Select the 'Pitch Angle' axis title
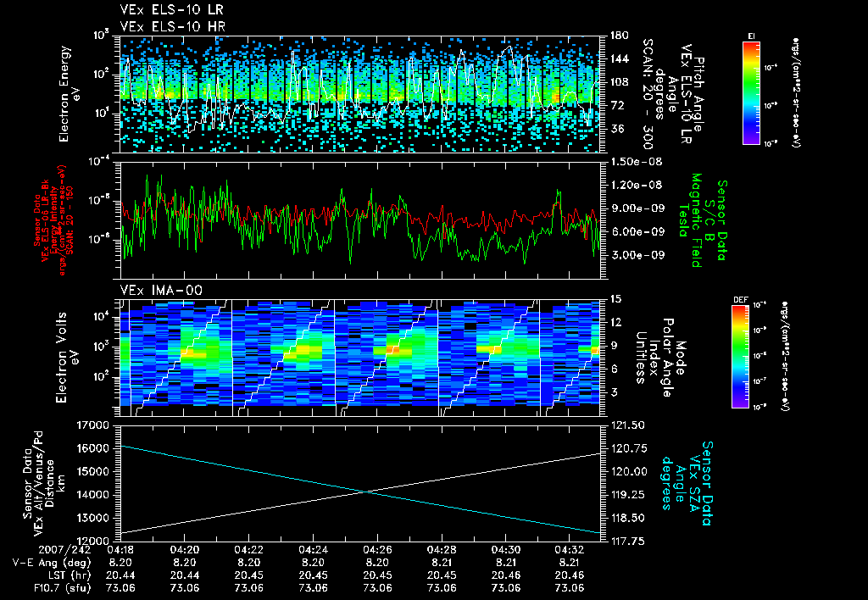The height and width of the screenshot is (600, 868). pos(698,94)
